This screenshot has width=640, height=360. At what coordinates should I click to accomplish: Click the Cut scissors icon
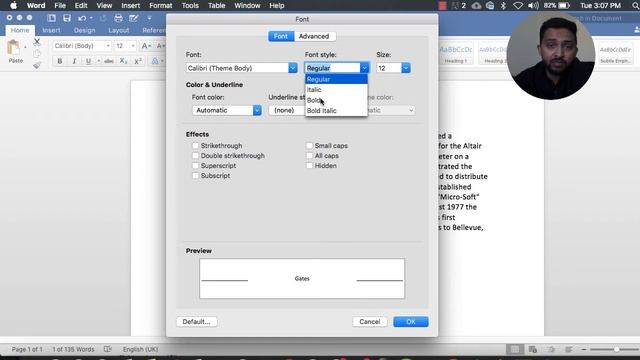click(37, 42)
